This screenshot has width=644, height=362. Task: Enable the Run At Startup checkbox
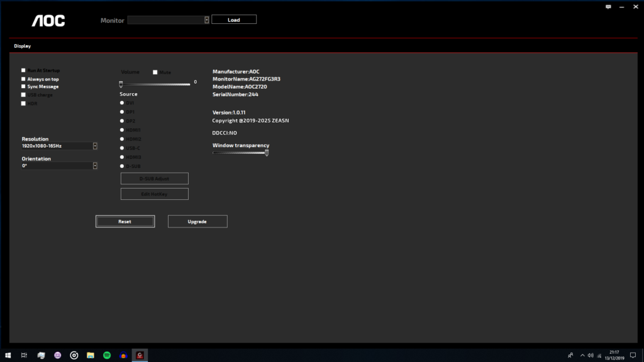point(23,70)
